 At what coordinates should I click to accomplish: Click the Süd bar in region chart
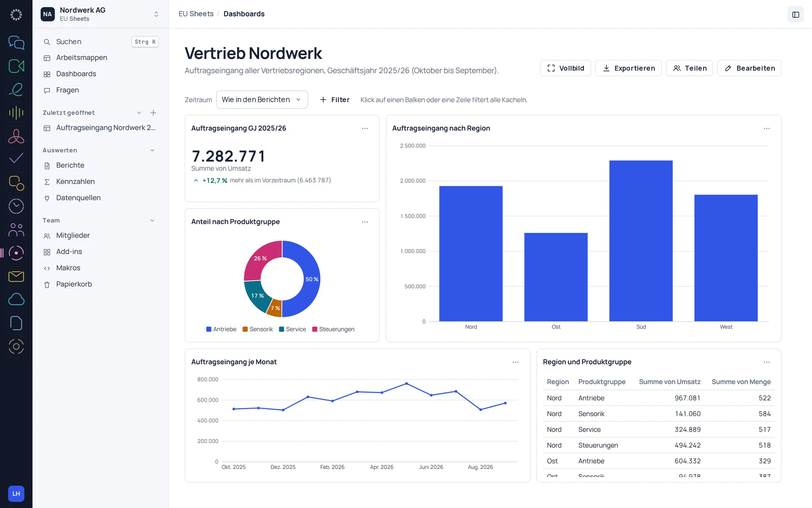pos(641,241)
